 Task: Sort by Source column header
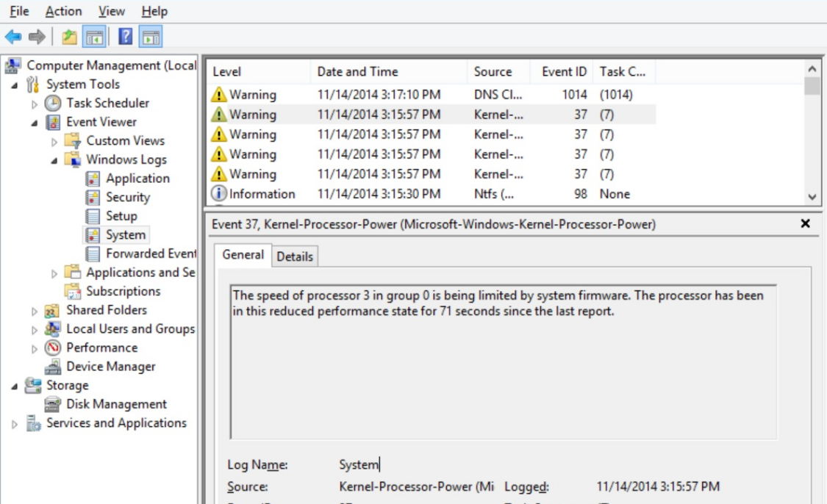coord(499,72)
